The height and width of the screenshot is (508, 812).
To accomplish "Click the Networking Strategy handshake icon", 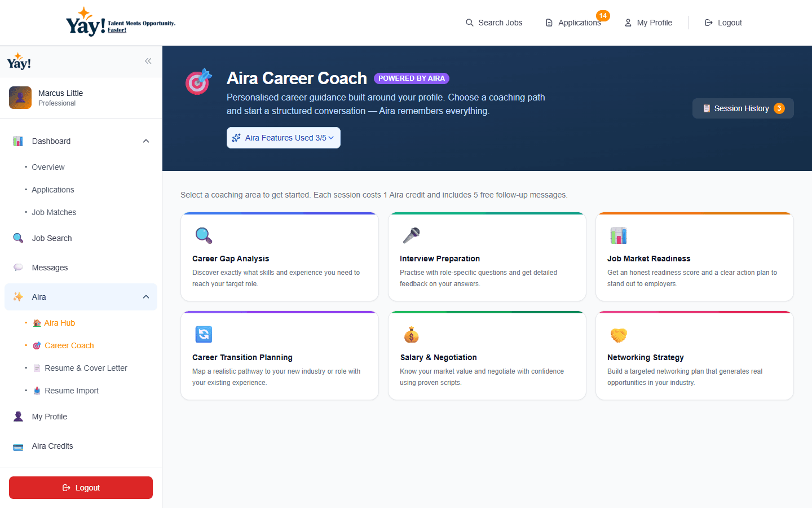I will click(619, 334).
